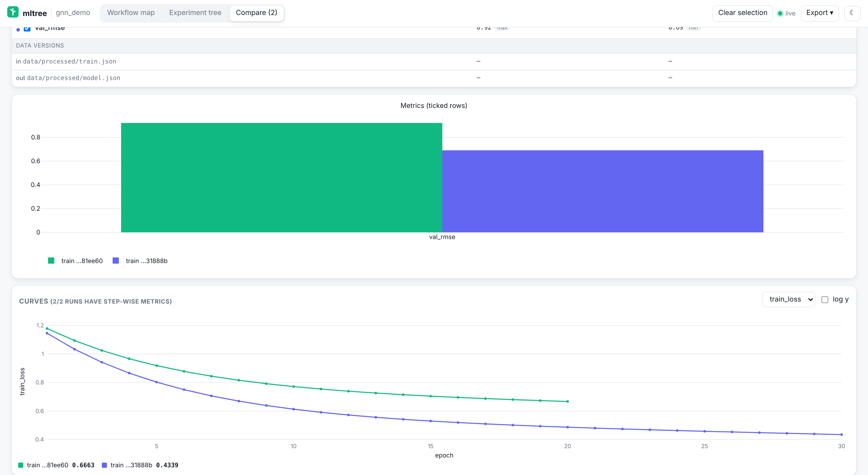Enable the log y checkbox
This screenshot has height=475, width=868.
(x=825, y=300)
